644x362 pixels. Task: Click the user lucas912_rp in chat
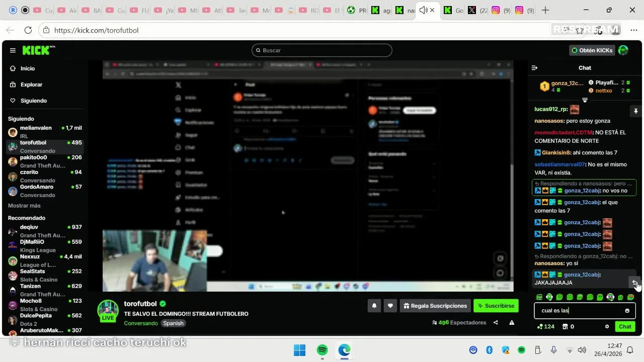(550, 109)
